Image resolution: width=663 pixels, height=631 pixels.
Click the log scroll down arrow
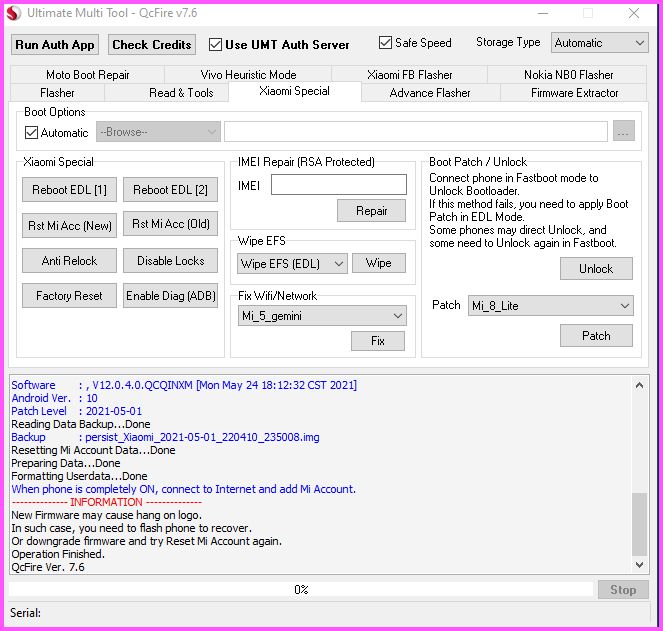pos(639,565)
